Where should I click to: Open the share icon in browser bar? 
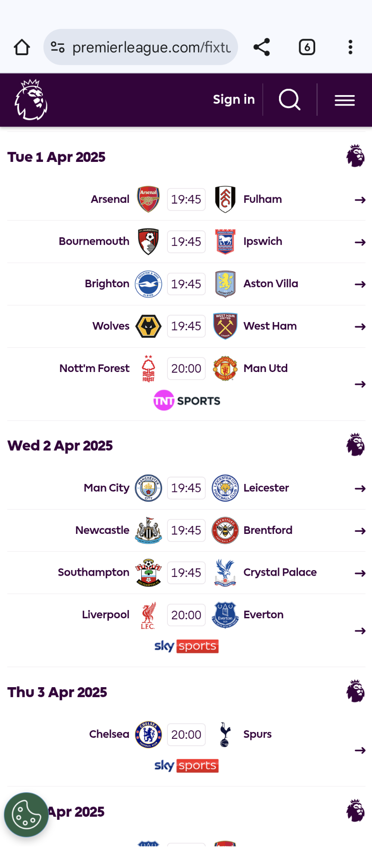(262, 47)
